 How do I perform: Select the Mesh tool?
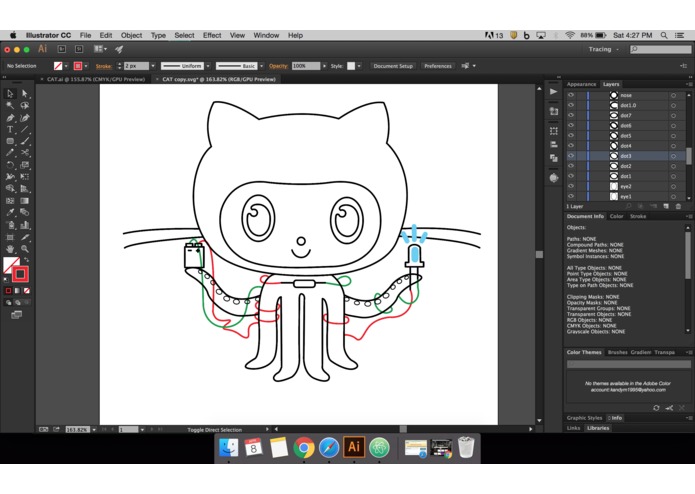[x=10, y=201]
